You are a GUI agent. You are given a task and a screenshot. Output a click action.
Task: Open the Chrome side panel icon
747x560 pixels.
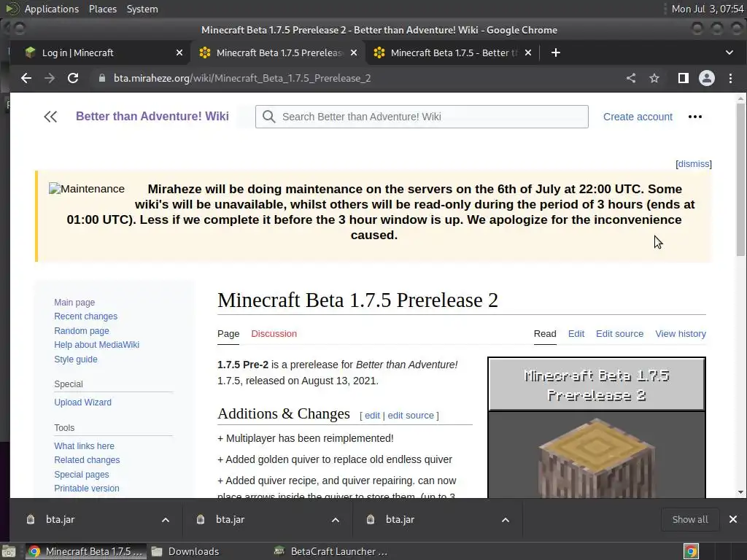tap(683, 78)
